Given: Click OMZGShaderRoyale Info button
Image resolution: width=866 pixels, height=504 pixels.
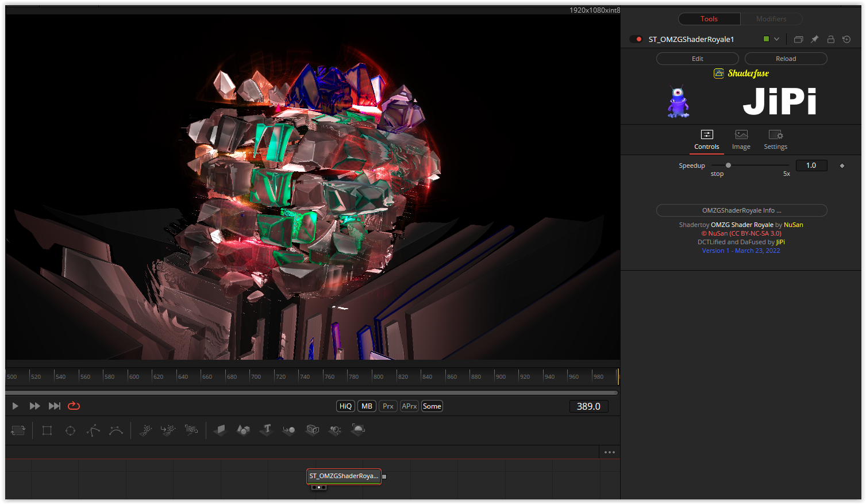Looking at the screenshot, I should 742,210.
